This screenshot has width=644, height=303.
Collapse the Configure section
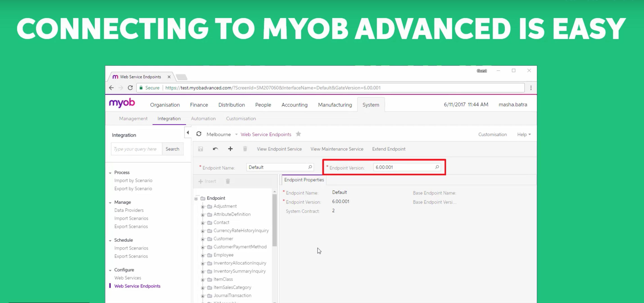(x=110, y=270)
